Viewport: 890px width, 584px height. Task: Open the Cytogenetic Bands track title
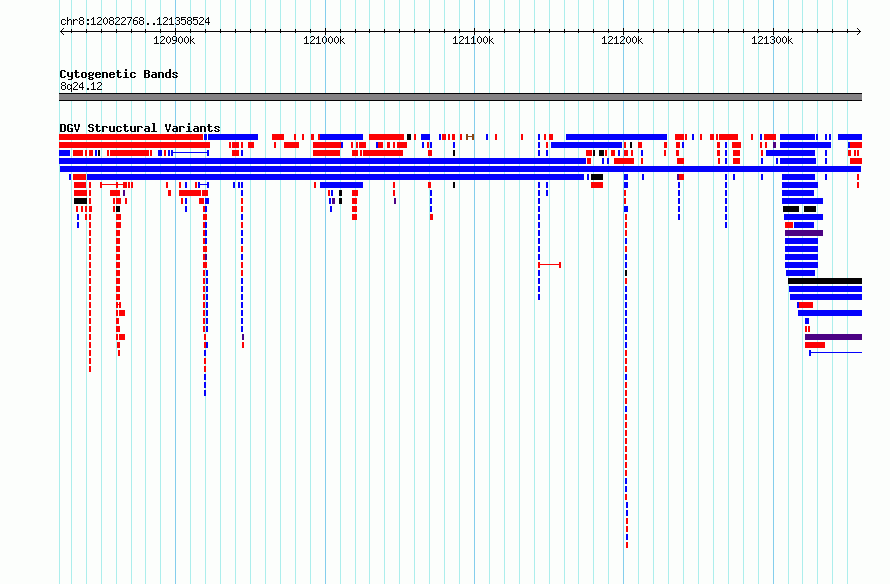tap(119, 74)
